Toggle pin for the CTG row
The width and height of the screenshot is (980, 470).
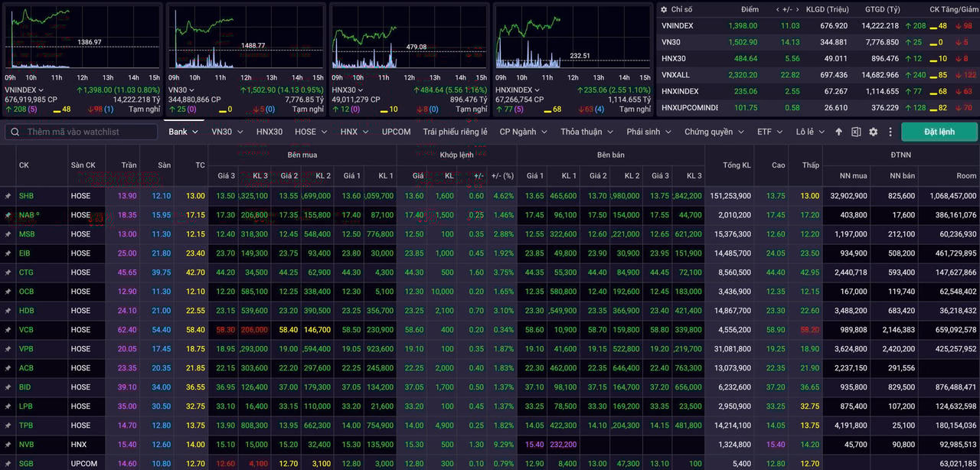[x=8, y=273]
